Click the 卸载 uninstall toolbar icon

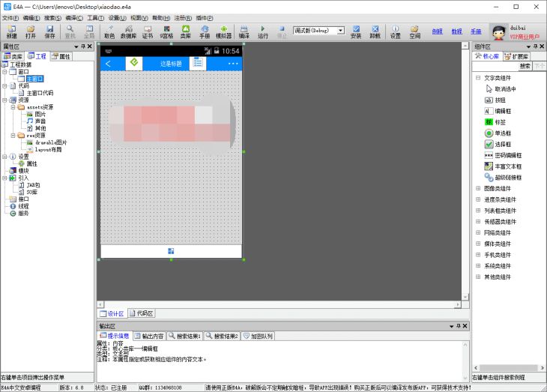click(x=375, y=31)
